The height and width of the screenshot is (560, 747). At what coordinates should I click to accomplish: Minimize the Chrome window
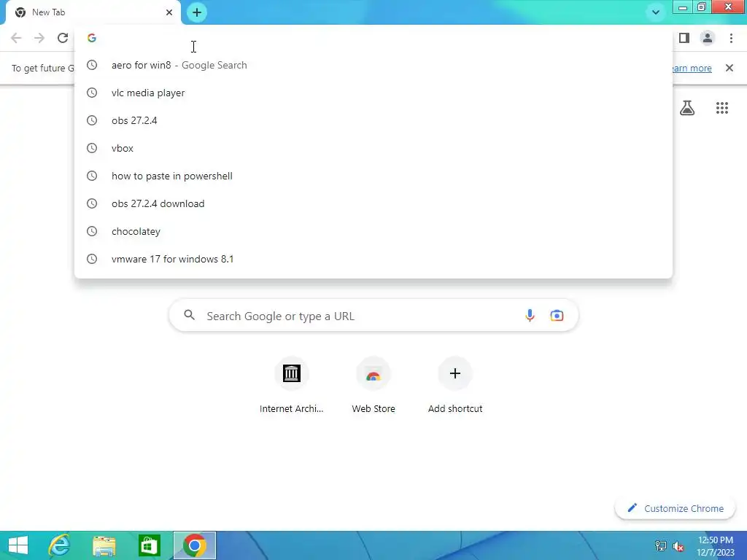click(683, 7)
